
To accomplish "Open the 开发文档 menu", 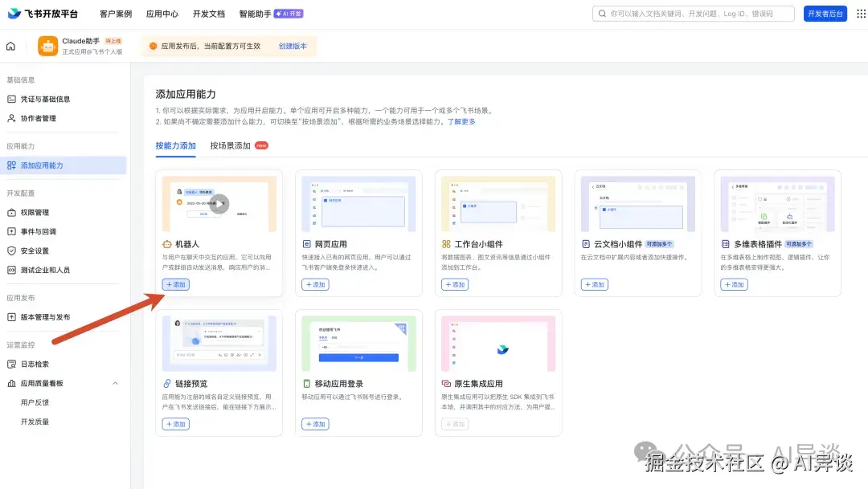I will click(x=209, y=14).
